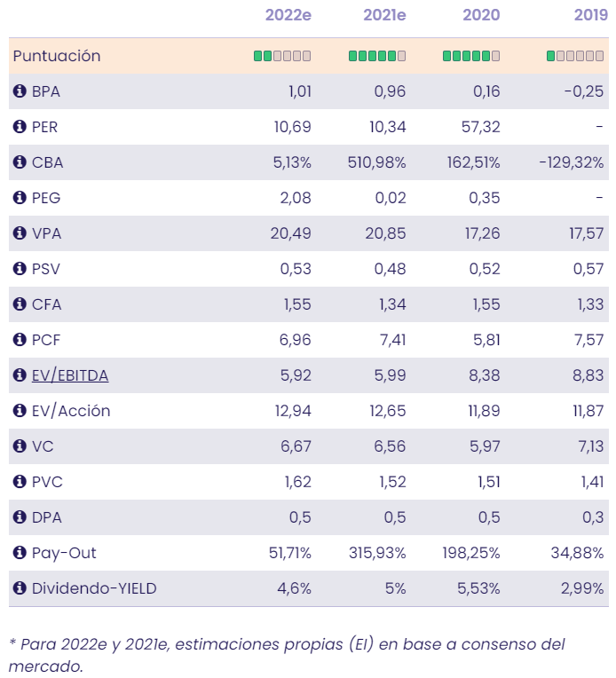This screenshot has height=678, width=616.
Task: Click the info icon beside PER
Action: pos(20,127)
